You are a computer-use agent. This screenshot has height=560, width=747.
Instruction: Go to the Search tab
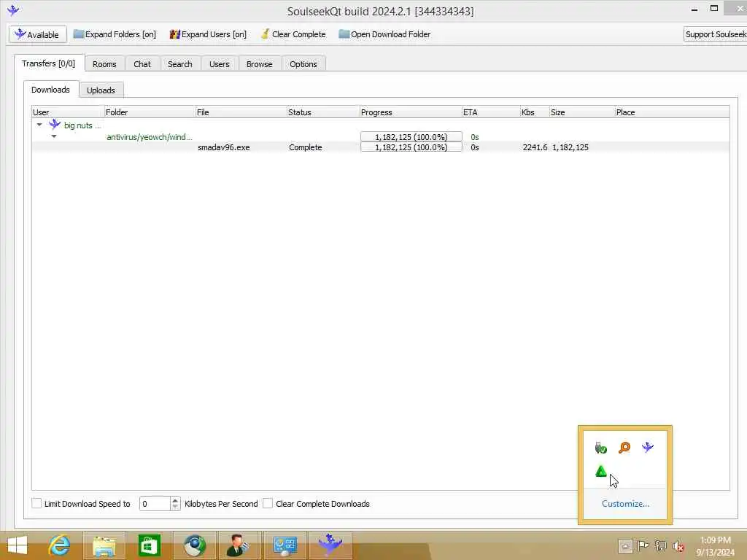pos(179,64)
